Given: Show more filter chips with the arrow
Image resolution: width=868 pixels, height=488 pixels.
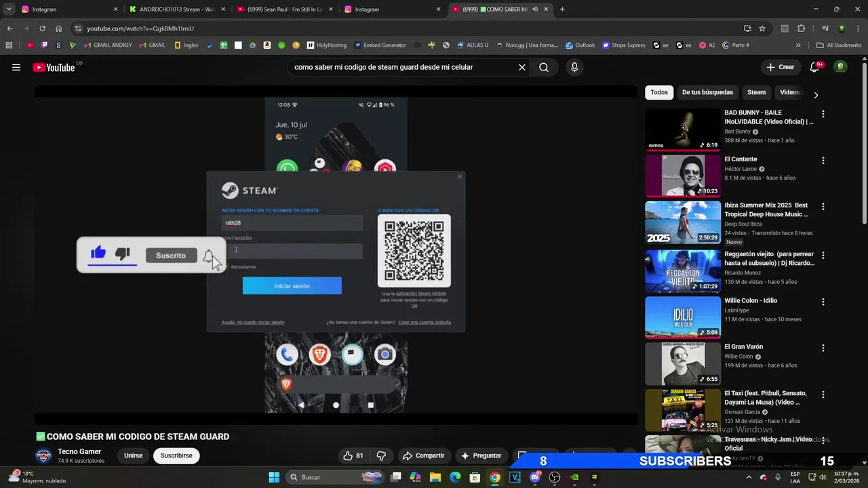Looking at the screenshot, I should click(x=816, y=95).
